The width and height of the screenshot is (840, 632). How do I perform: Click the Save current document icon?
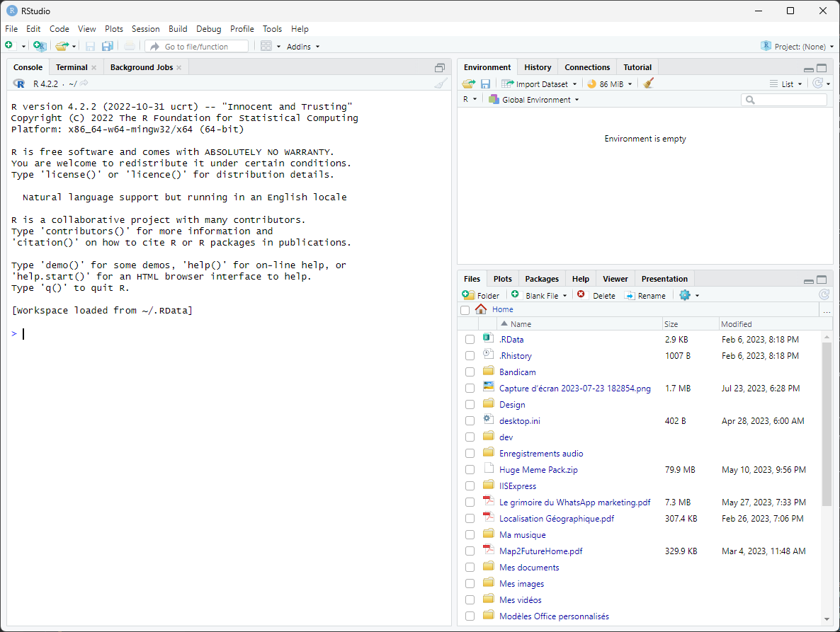pyautogui.click(x=90, y=47)
